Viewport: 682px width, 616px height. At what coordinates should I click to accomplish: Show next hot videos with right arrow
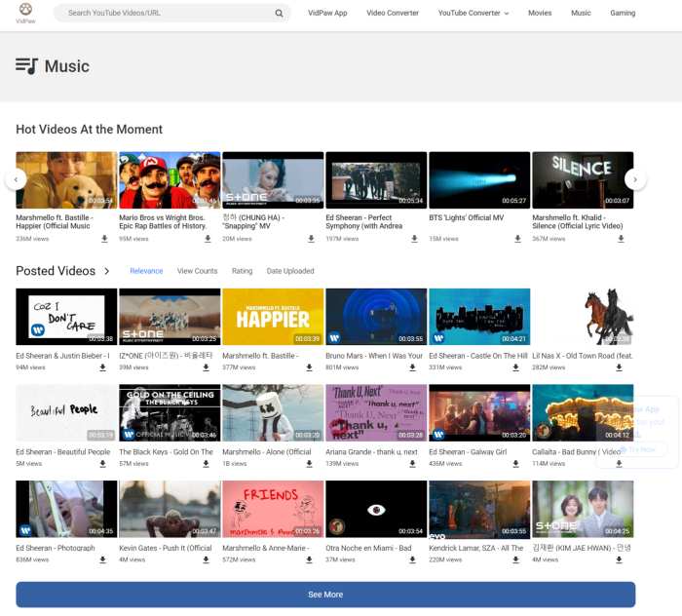click(x=635, y=179)
